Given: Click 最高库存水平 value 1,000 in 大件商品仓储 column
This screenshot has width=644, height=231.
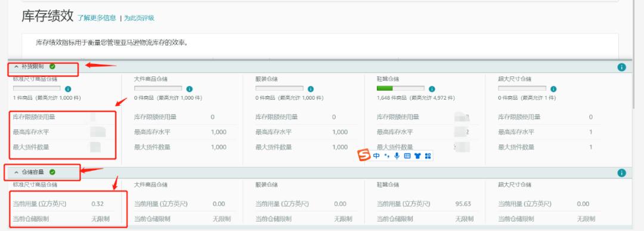Looking at the screenshot, I should point(218,132).
